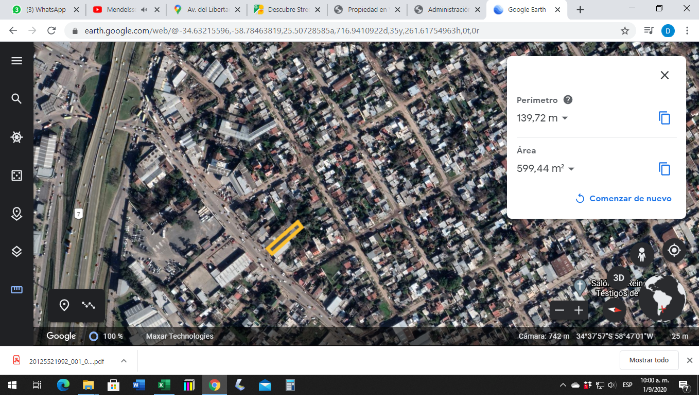Toggle the 3D view button

[618, 278]
